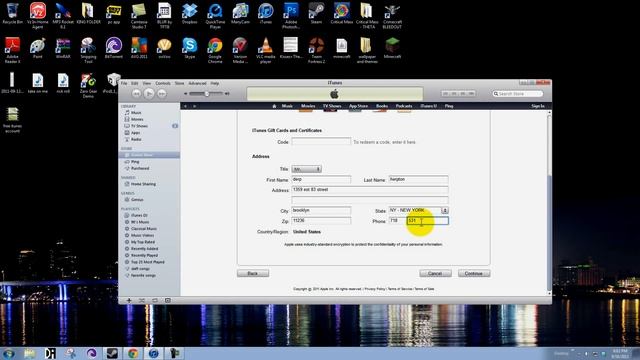Select Purchased in the Store sidebar
640x360 pixels.
coord(140,168)
